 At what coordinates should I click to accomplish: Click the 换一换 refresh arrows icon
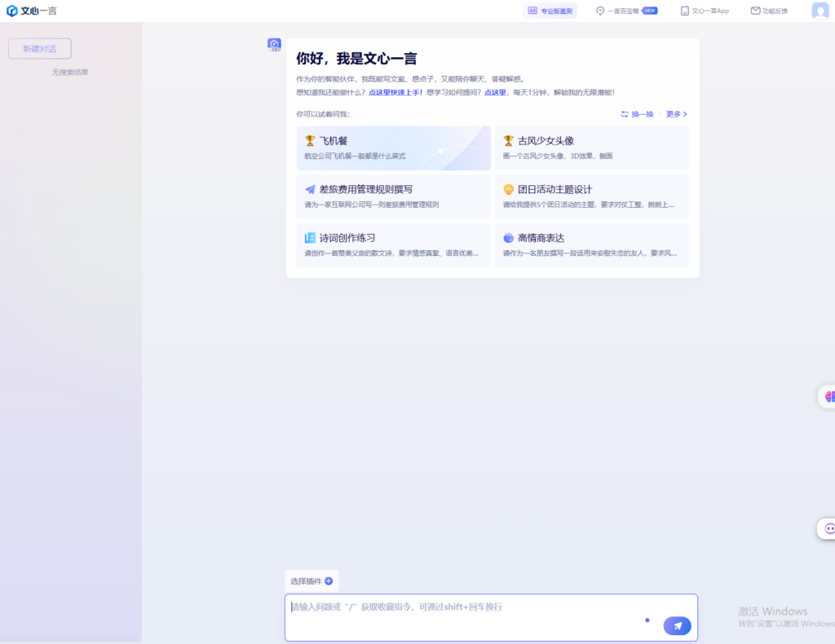(x=625, y=114)
